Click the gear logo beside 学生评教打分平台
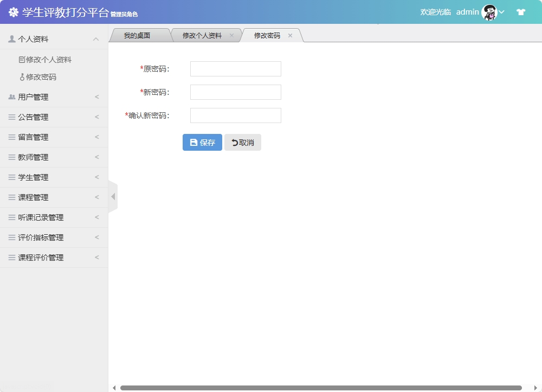 tap(14, 11)
